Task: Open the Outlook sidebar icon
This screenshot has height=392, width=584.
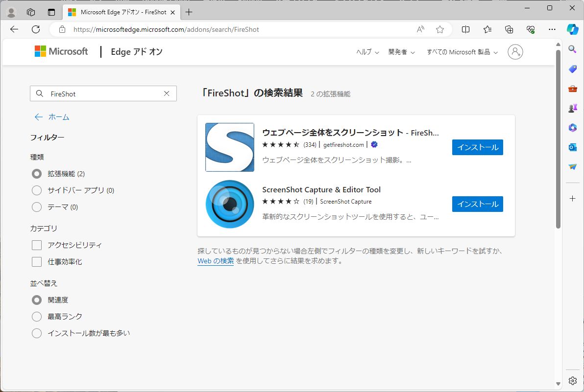Action: (x=572, y=147)
